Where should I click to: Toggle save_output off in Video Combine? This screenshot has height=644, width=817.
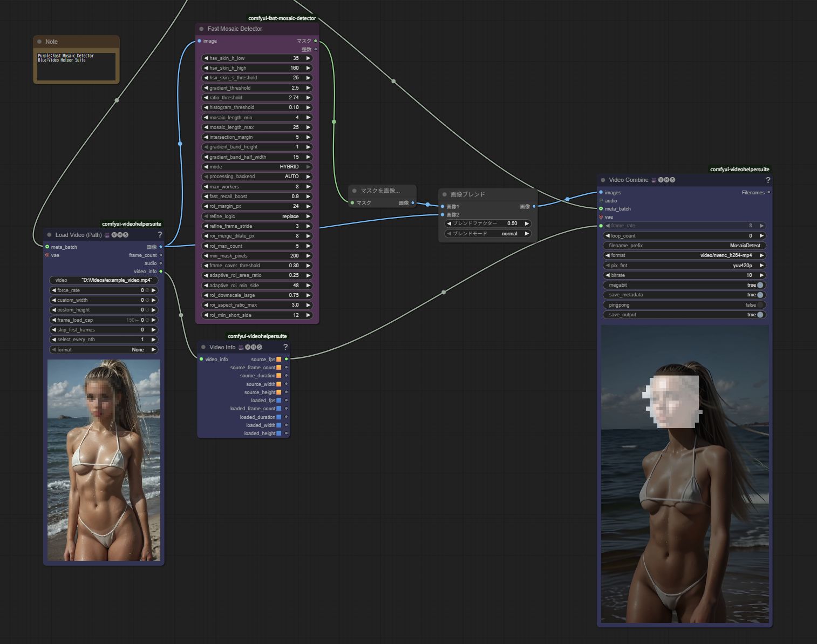pyautogui.click(x=760, y=315)
